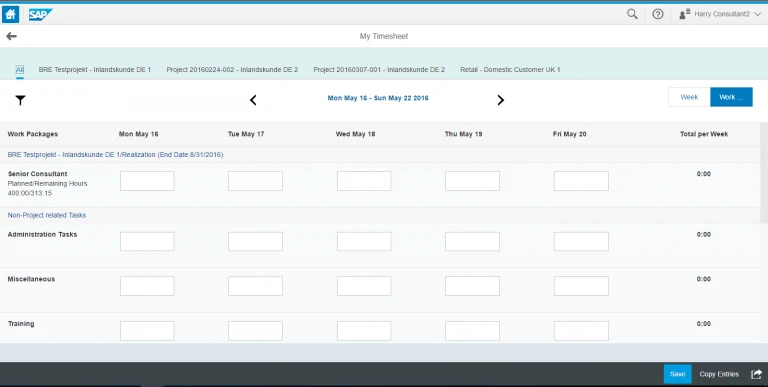
Task: Open the help question mark icon
Action: [658, 14]
